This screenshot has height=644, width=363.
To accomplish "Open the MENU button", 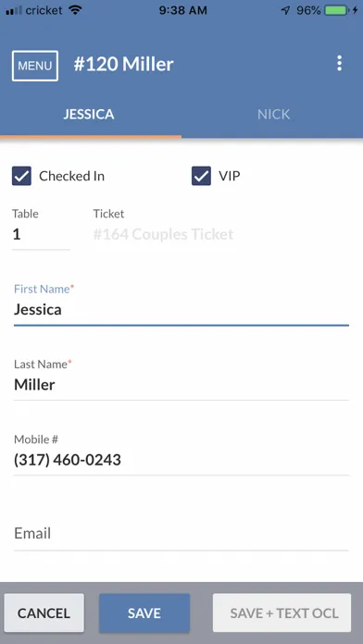I will tap(35, 66).
